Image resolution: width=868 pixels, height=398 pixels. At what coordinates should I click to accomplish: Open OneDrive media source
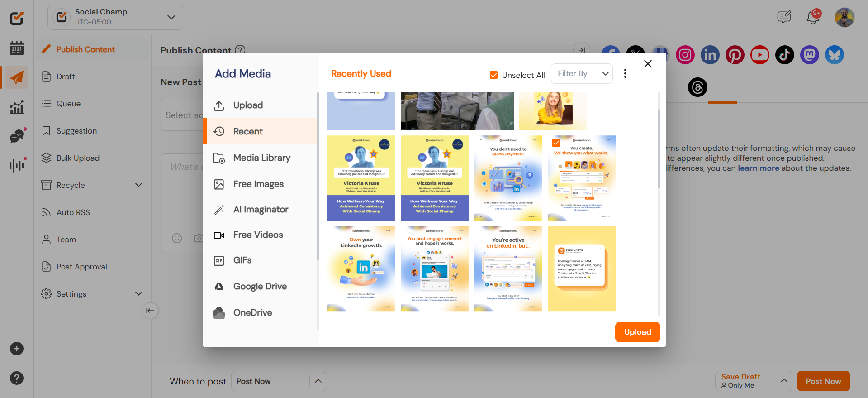pos(260,313)
